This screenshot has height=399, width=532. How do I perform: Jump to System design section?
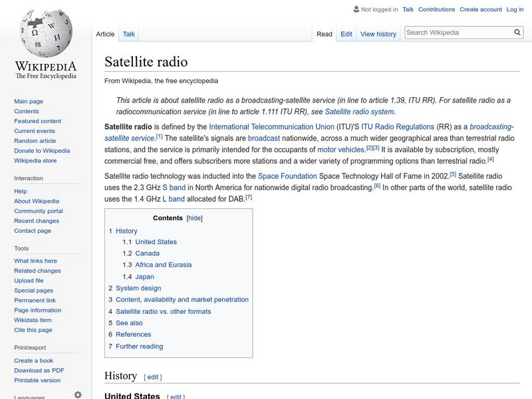tap(138, 288)
